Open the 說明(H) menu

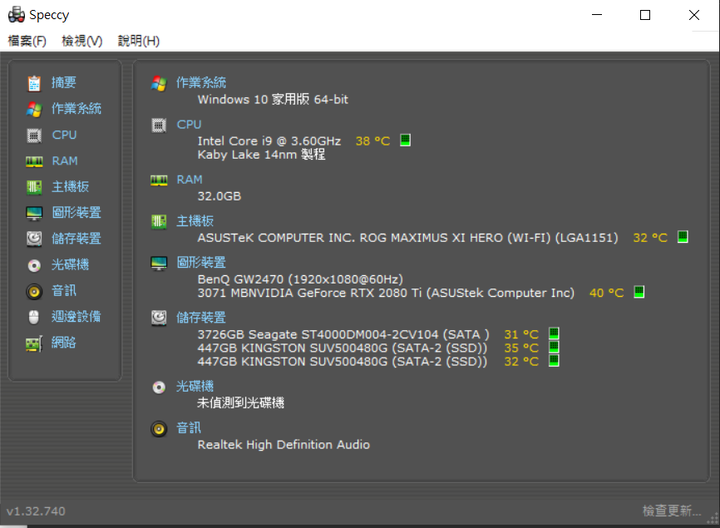139,41
